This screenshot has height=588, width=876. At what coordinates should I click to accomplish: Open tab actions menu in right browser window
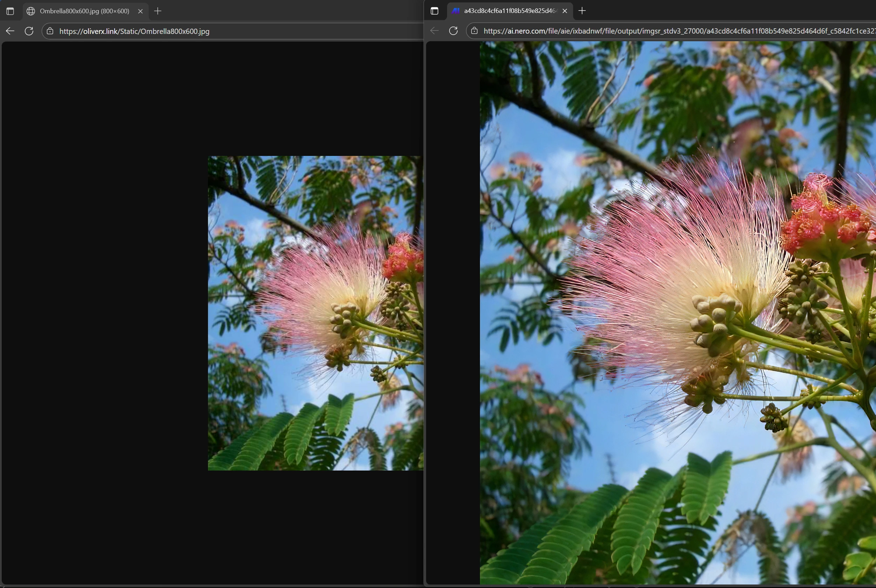[434, 11]
